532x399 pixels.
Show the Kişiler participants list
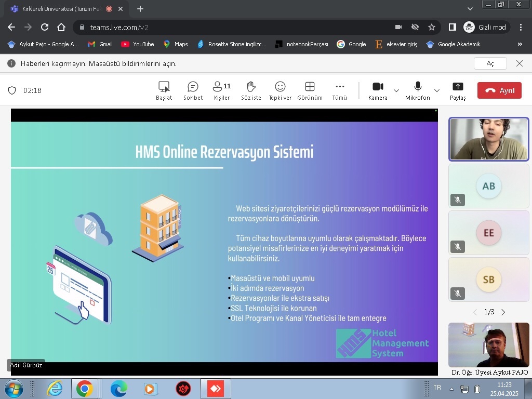coord(222,90)
